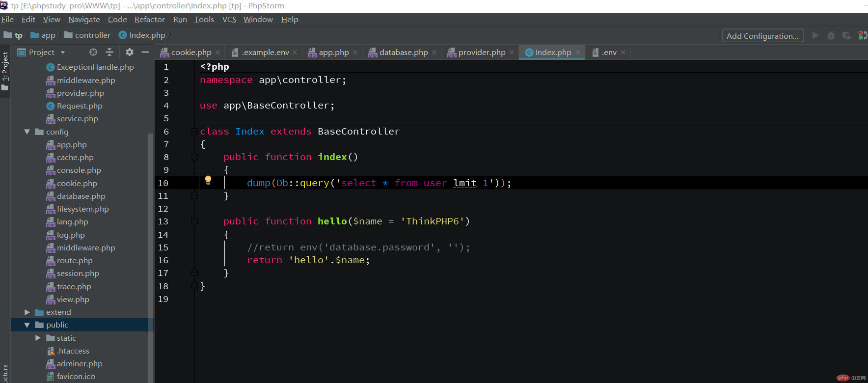Select filesystem.php in config folder
This screenshot has width=868, height=383.
point(82,209)
